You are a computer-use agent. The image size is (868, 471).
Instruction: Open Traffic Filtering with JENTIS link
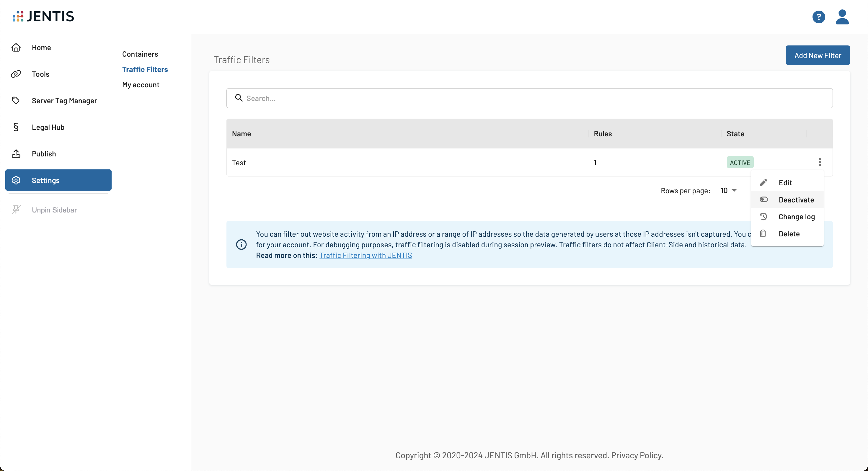(x=366, y=255)
